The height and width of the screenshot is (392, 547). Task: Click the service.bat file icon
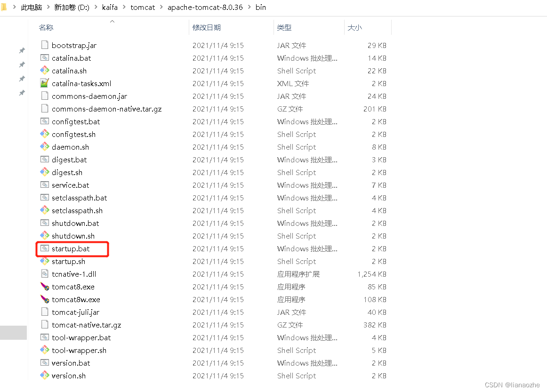[45, 184]
